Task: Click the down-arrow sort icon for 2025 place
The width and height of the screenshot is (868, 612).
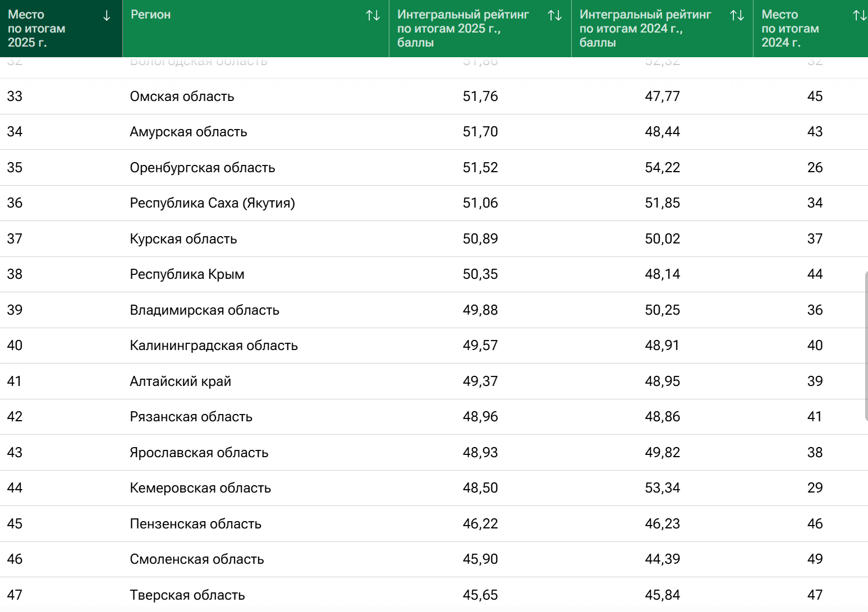Action: [107, 16]
